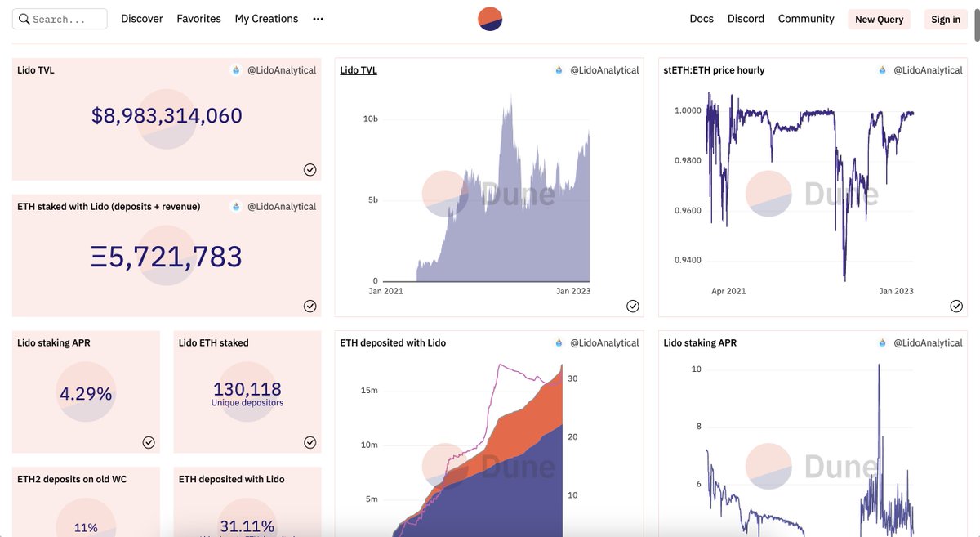Click the New Query button

click(879, 20)
